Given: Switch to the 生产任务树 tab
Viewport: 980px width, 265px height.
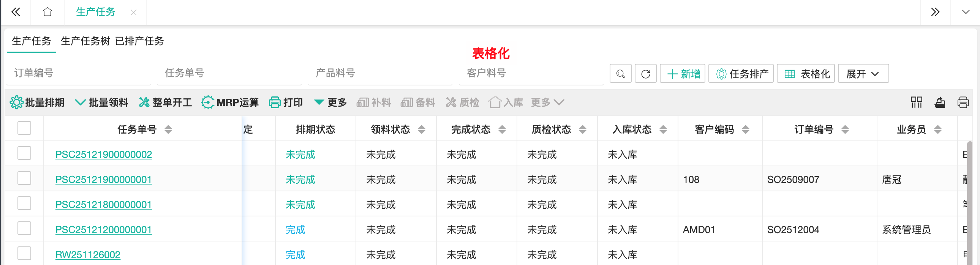Looking at the screenshot, I should (x=85, y=41).
